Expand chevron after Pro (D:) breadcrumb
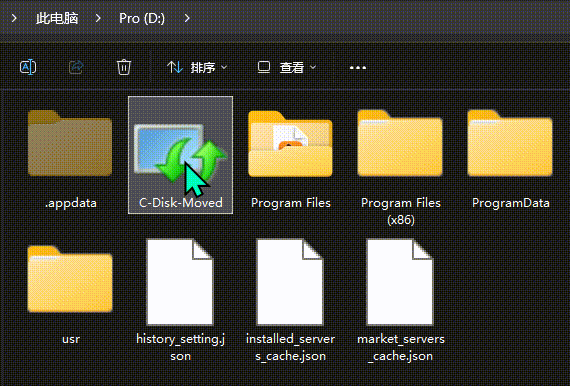570x386 pixels. pos(187,18)
